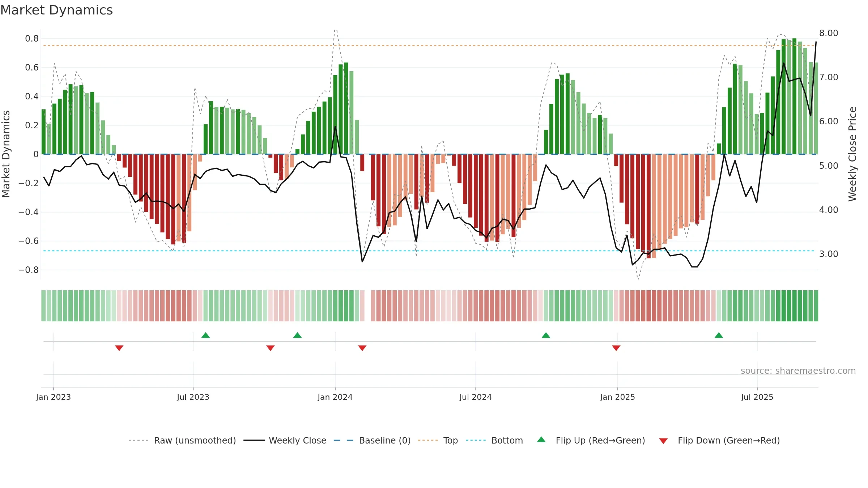This screenshot has width=868, height=488.
Task: Select the Flip Up marker in October 2024
Action: (x=546, y=335)
